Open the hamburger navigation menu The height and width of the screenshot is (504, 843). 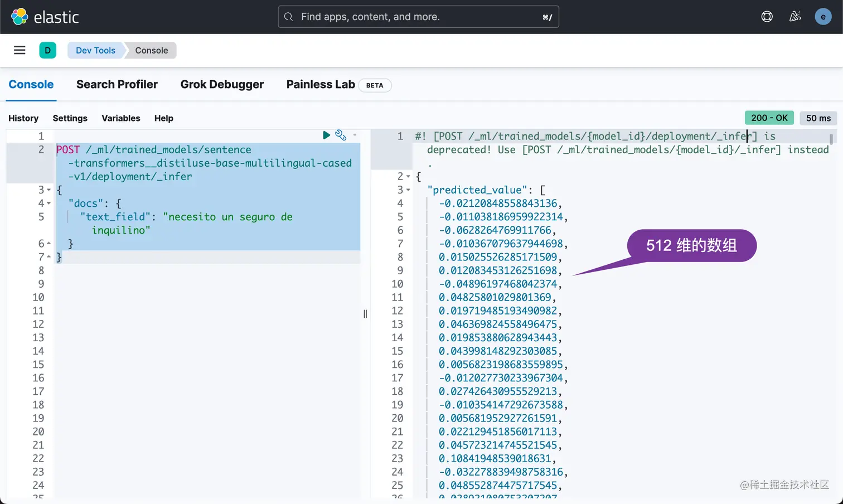click(20, 50)
